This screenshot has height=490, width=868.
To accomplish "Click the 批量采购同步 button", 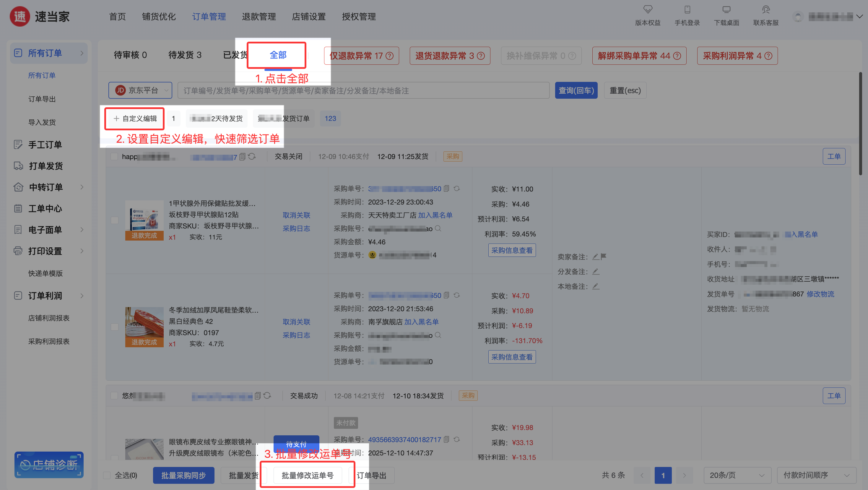I will click(183, 475).
